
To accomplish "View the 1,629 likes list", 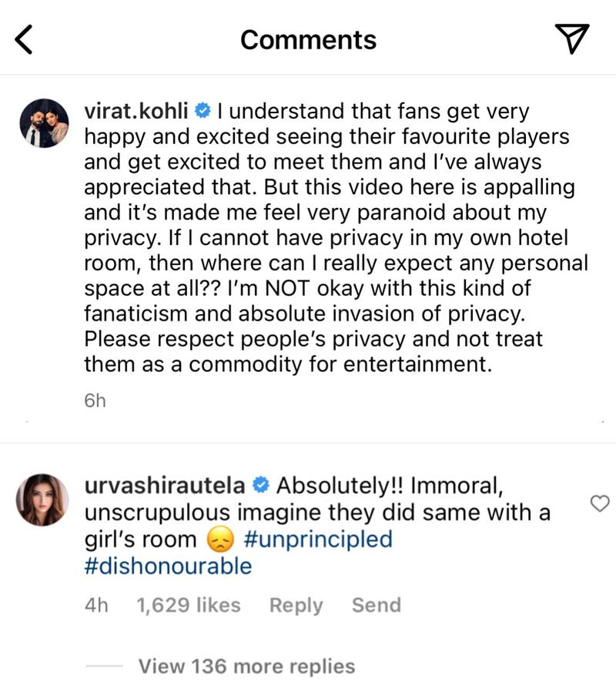I will pyautogui.click(x=188, y=605).
